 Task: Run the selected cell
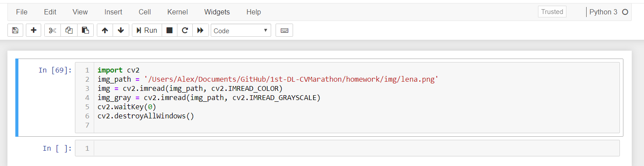pyautogui.click(x=147, y=31)
